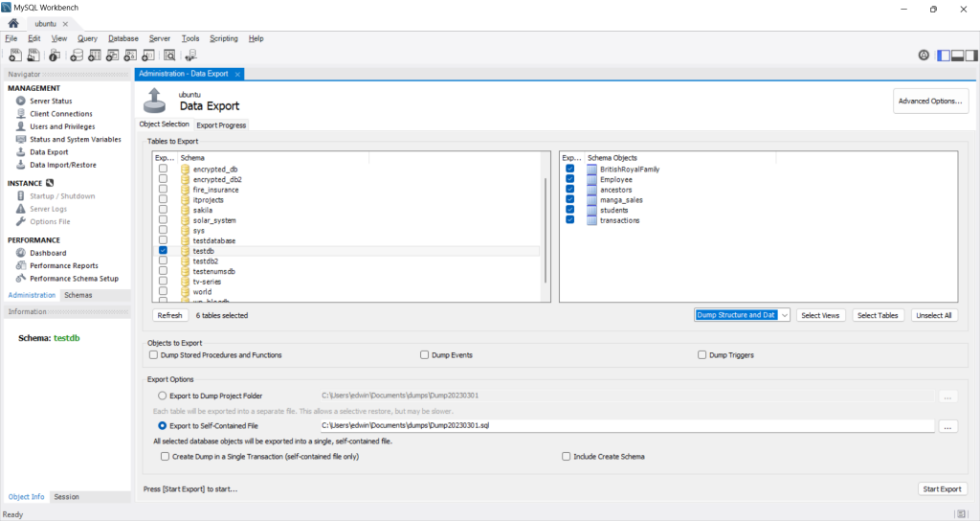Click the Refresh button
This screenshot has height=521, width=980.
point(169,315)
